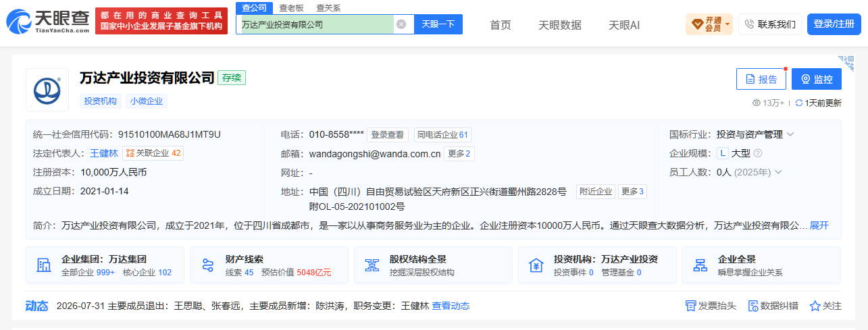Open the 首页 nav item

click(501, 25)
